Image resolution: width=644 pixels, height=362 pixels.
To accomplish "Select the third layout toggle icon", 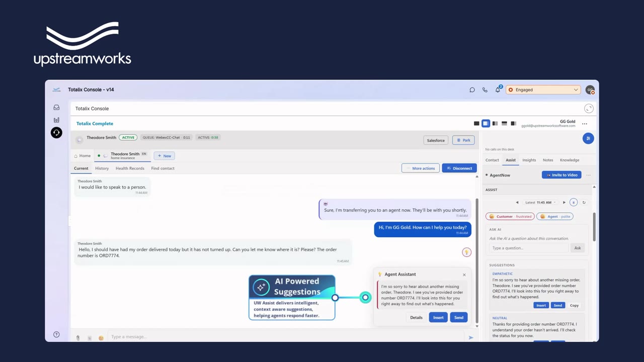I will (495, 123).
